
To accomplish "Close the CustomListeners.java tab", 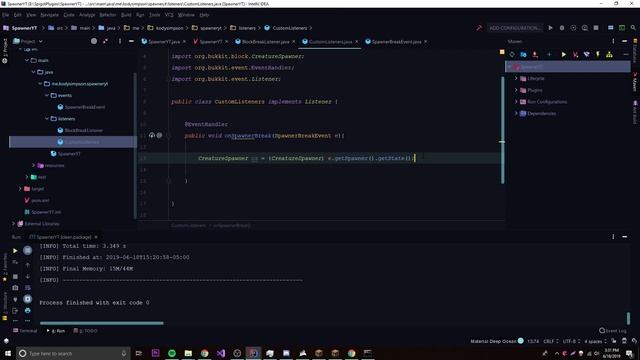I will click(356, 42).
